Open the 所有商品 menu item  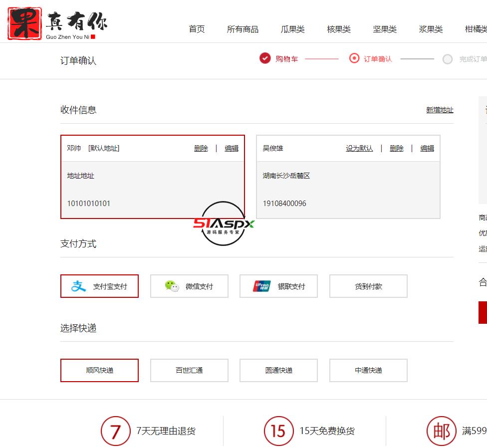[242, 29]
